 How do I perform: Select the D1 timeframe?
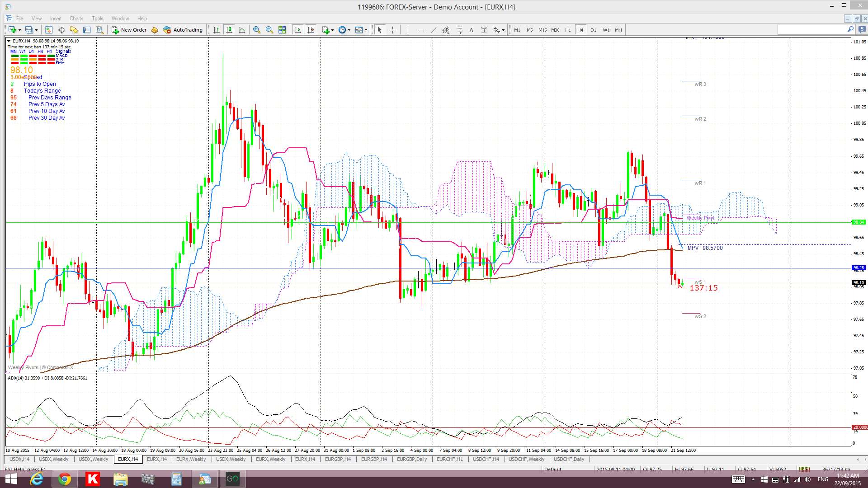point(593,30)
